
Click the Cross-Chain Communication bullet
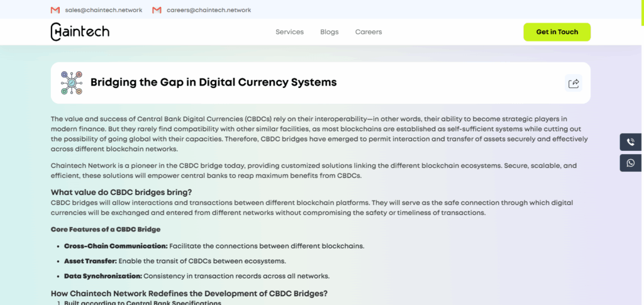coord(214,246)
